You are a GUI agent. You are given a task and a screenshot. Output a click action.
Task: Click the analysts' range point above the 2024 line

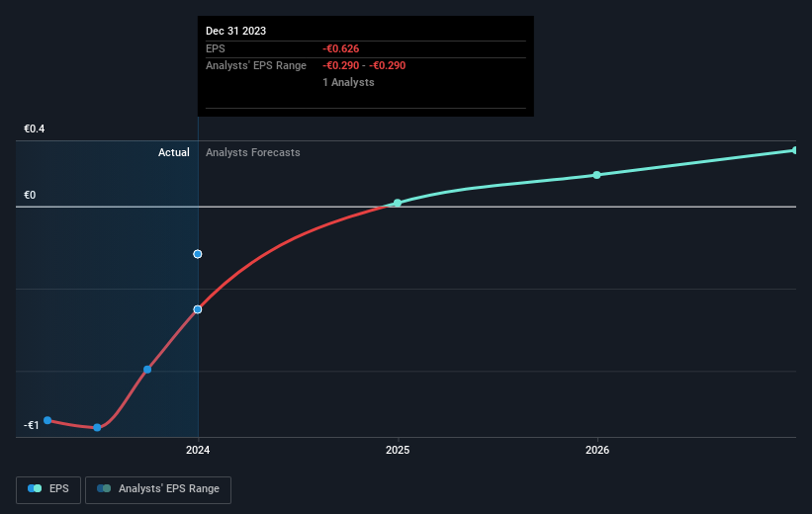point(198,254)
